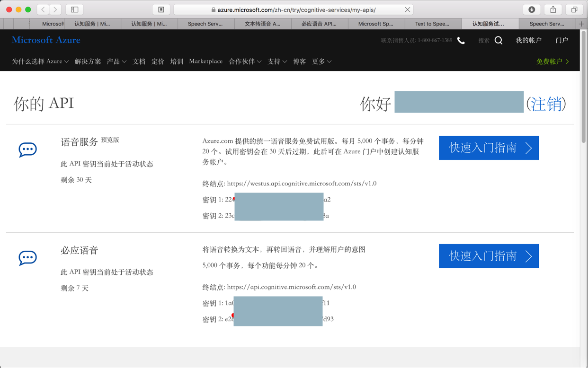Image resolution: width=588 pixels, height=368 pixels.
Task: Open the 文档 menu item
Action: [x=139, y=61]
